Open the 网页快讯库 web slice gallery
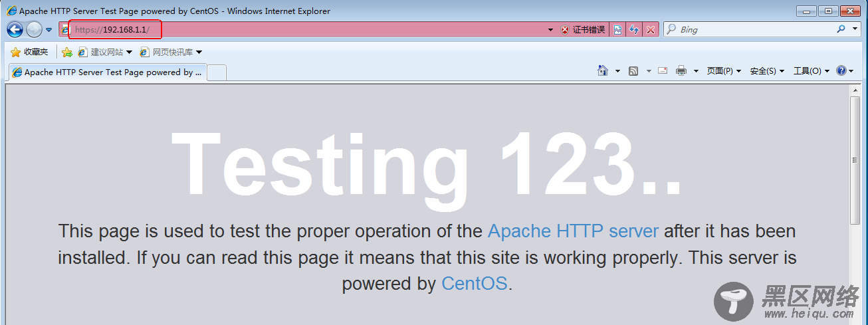Image resolution: width=868 pixels, height=325 pixels. point(171,52)
